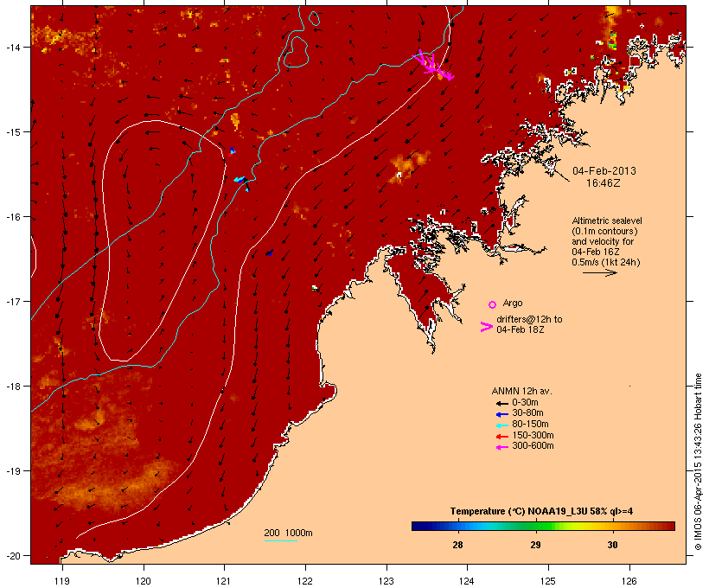Click the Argo legend label

tap(513, 303)
